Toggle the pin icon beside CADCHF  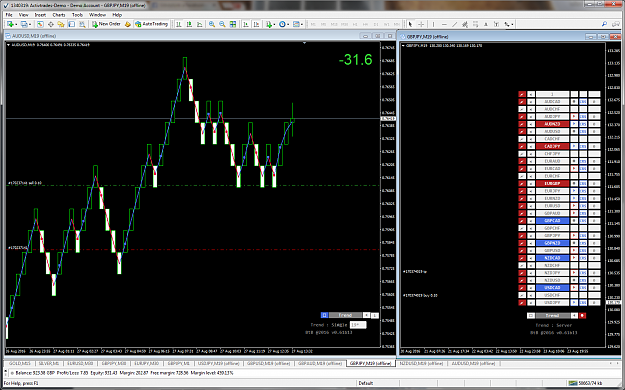coord(522,139)
